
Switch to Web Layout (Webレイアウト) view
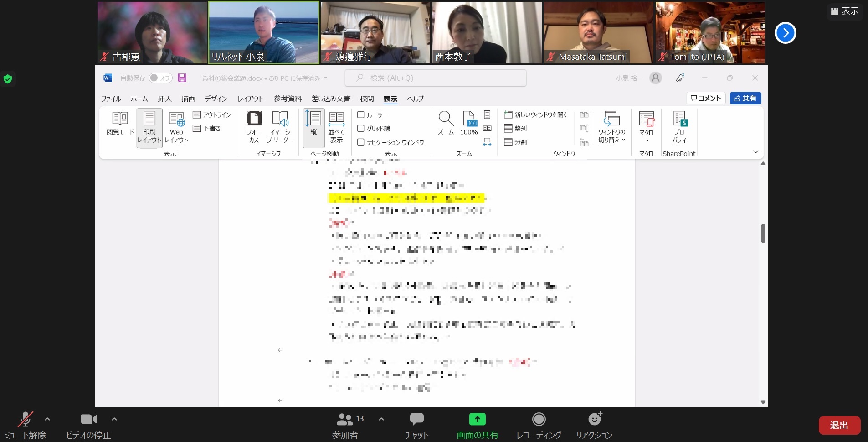pyautogui.click(x=176, y=128)
